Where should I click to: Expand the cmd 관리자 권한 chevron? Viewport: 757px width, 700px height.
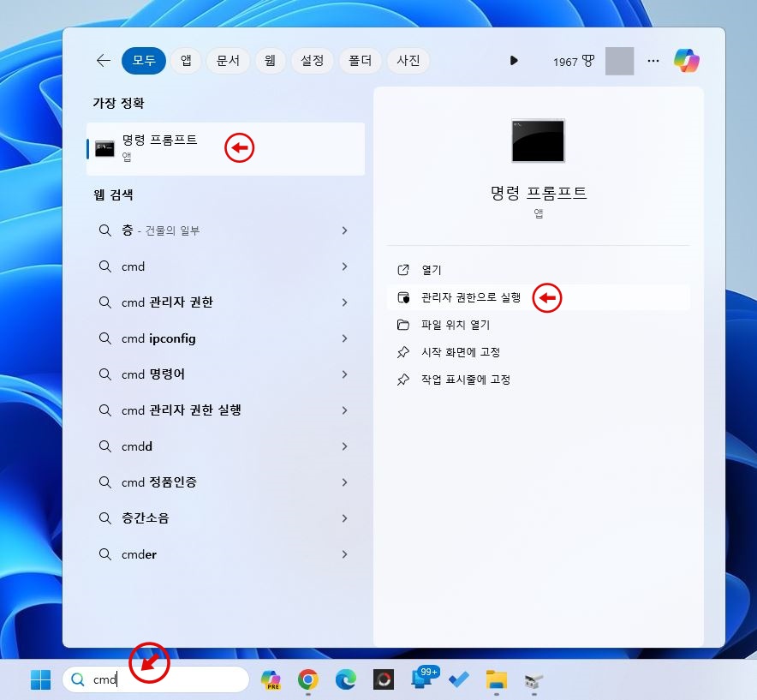(x=344, y=302)
